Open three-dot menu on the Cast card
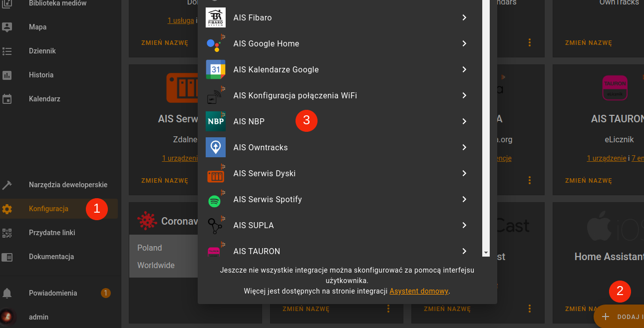Image resolution: width=644 pixels, height=328 pixels. point(530,309)
